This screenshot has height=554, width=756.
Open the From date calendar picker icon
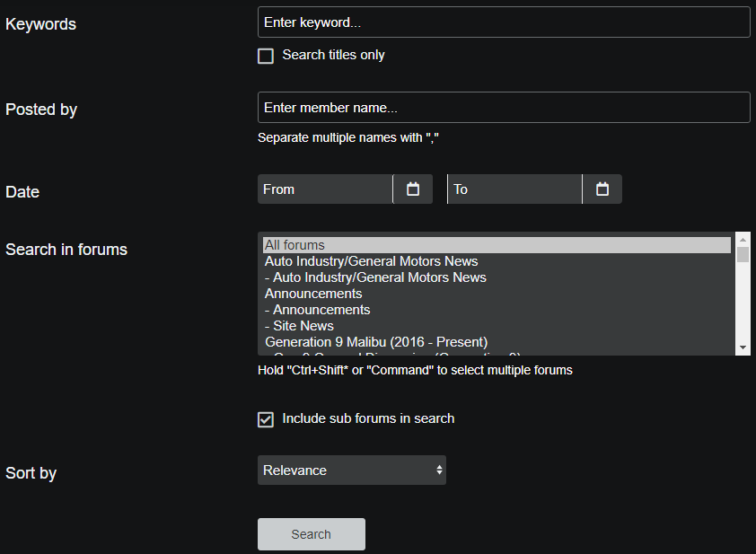(x=413, y=189)
